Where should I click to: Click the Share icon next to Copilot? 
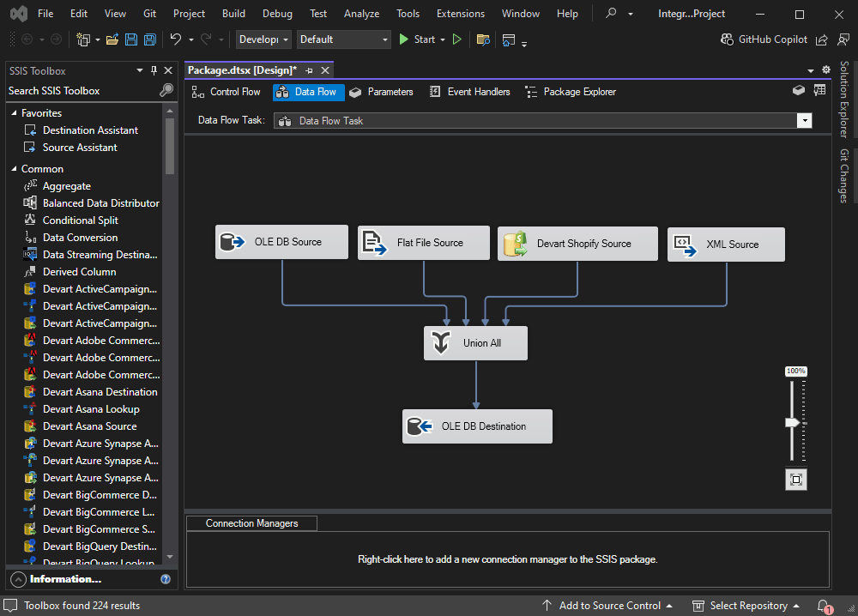pos(821,39)
